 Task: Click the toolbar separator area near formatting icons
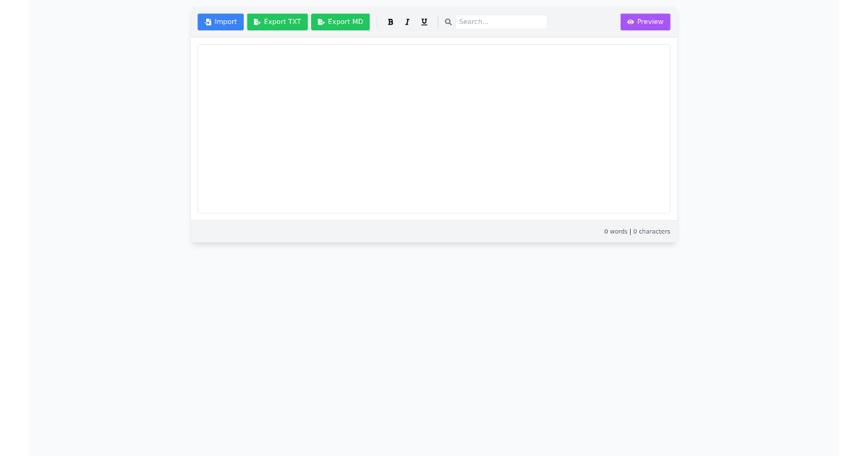click(x=437, y=22)
